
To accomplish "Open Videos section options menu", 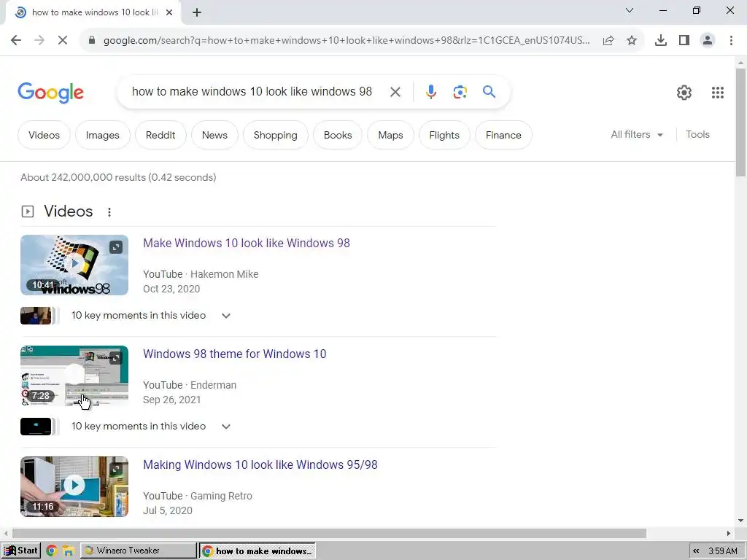I will (x=109, y=212).
